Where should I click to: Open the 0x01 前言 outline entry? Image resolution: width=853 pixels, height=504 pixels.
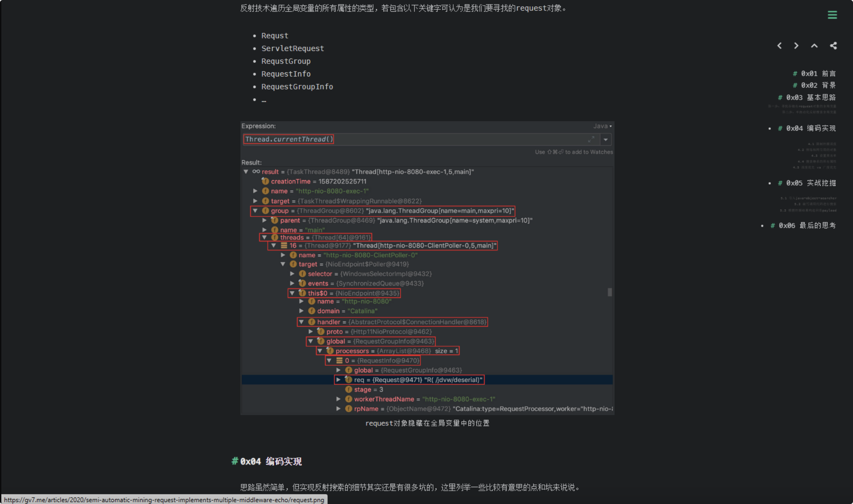pos(814,73)
